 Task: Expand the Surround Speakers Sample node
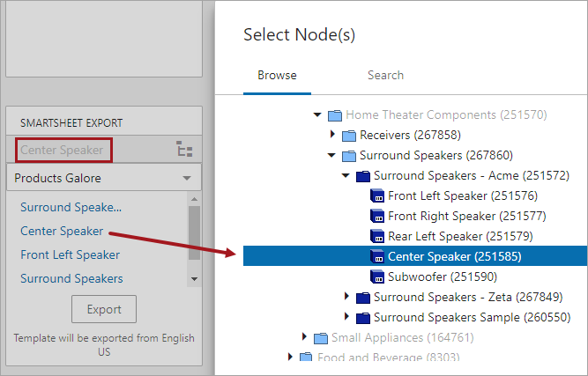[x=346, y=318]
